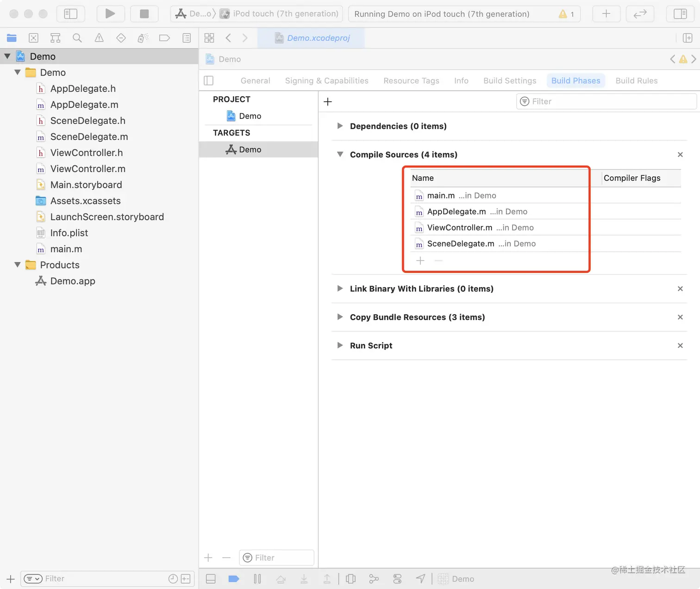The image size is (700, 589).
Task: Show recently modified files filter
Action: point(173,579)
